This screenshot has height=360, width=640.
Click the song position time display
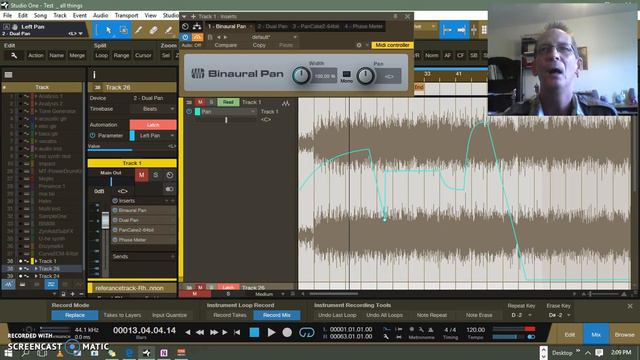tap(144, 331)
